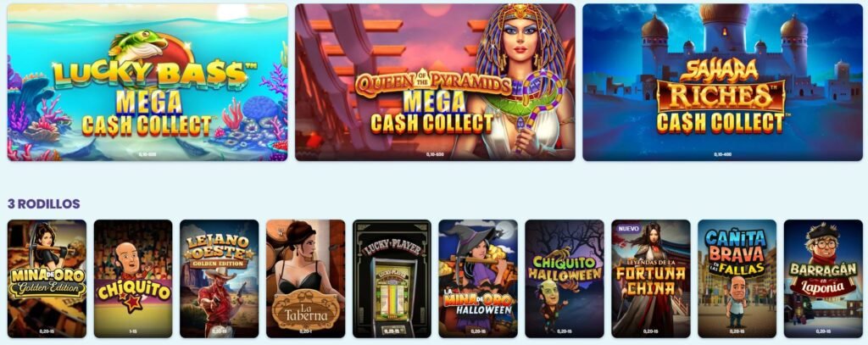This screenshot has height=345, width=868.
Task: Click the 3 RODILLOS section heading
Action: [44, 203]
